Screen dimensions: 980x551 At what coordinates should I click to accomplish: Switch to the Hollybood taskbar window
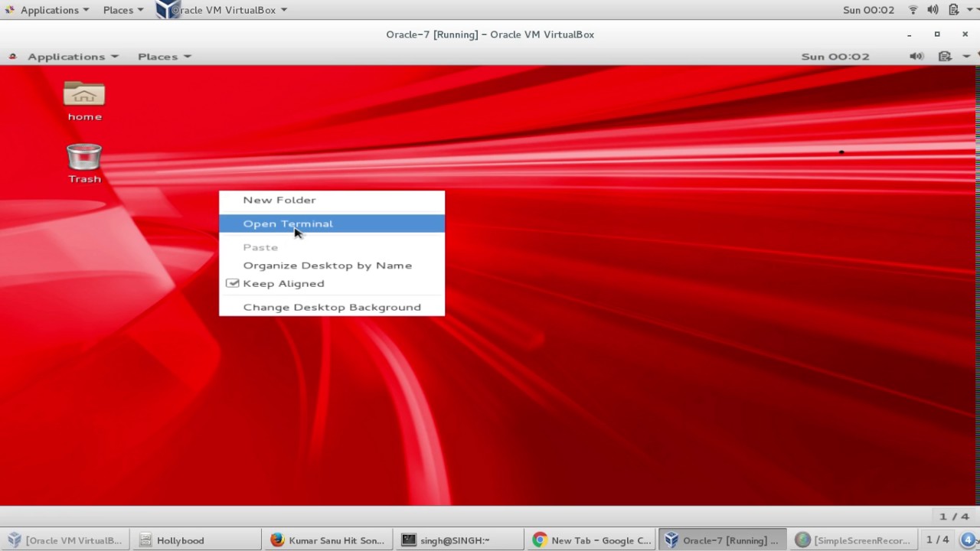[195, 540]
